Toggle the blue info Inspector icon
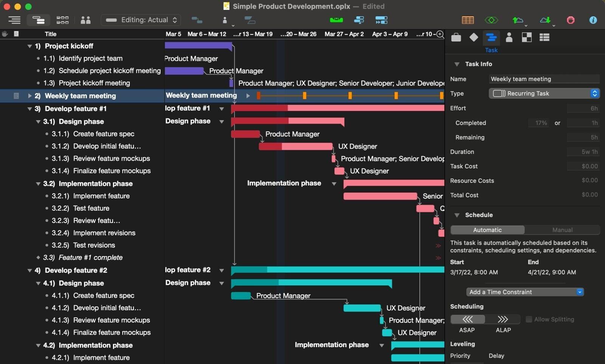 593,20
